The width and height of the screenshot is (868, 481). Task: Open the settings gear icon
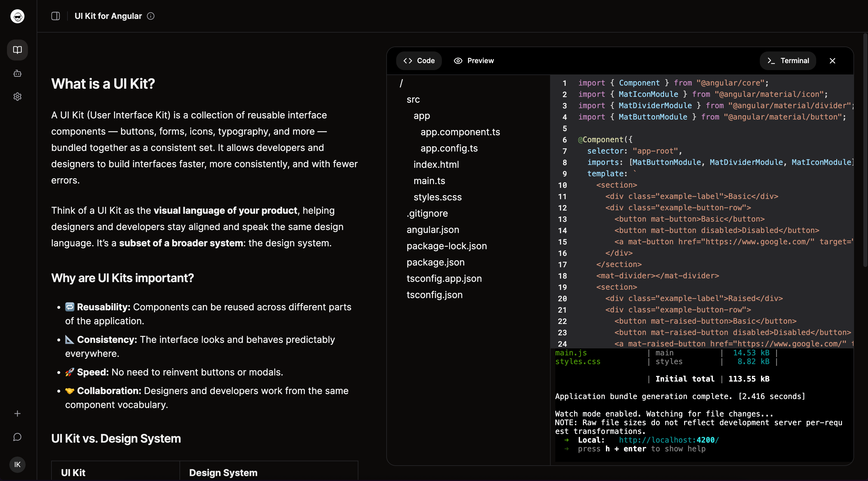pos(17,97)
